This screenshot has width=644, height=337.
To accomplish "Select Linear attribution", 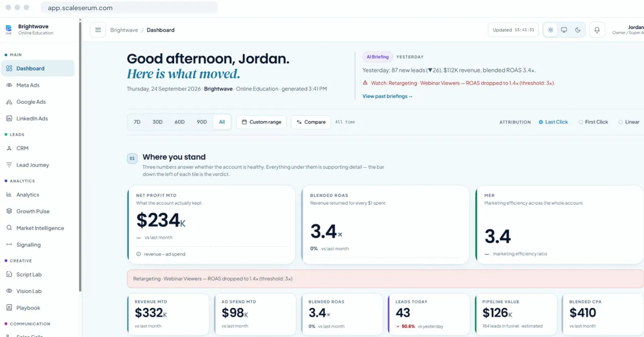I will (x=629, y=122).
